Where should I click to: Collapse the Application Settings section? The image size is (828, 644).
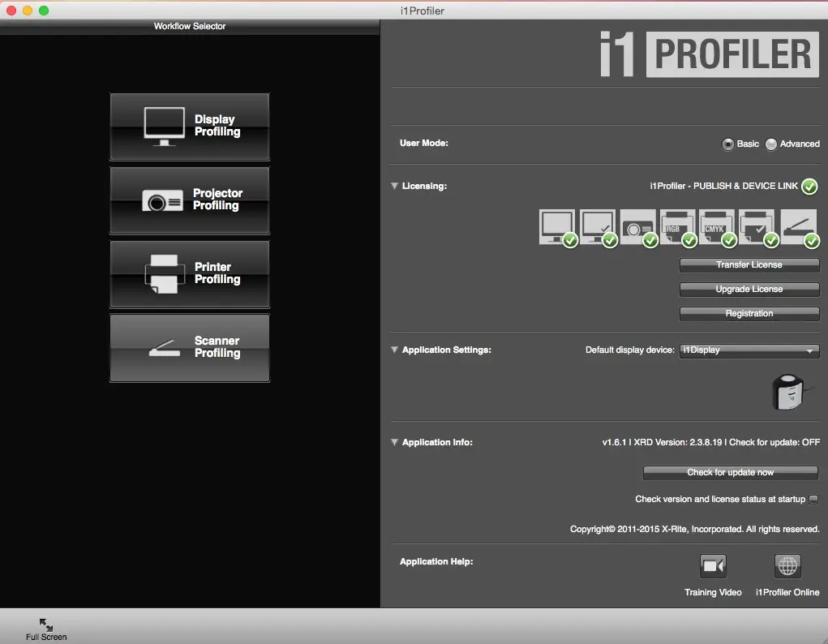[394, 350]
